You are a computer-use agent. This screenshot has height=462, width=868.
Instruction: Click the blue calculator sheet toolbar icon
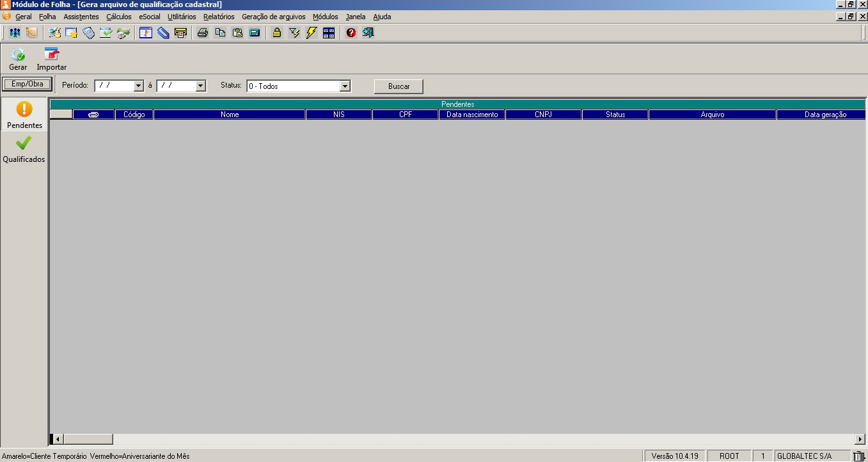tap(89, 33)
